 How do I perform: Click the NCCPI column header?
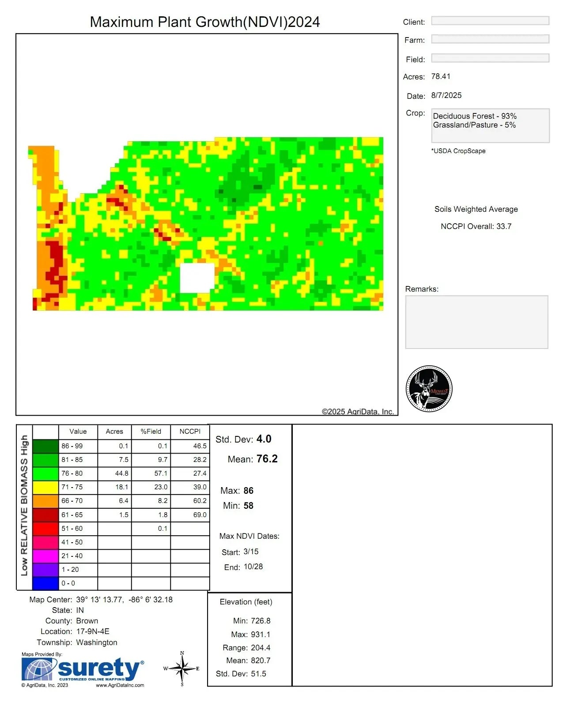click(x=190, y=432)
